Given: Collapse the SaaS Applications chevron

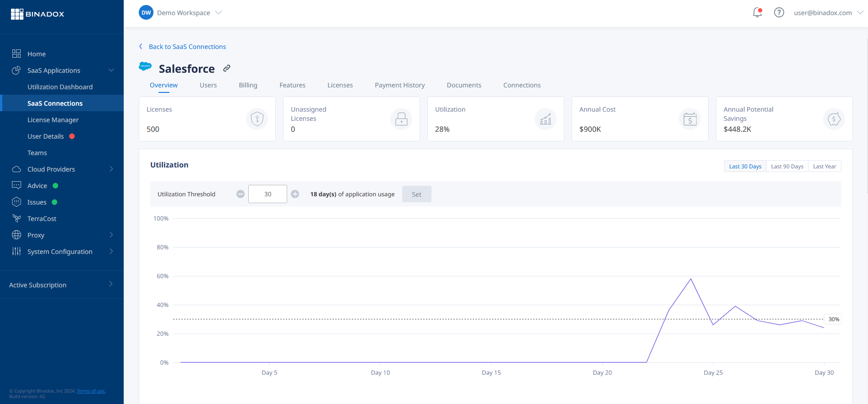Looking at the screenshot, I should coord(111,70).
